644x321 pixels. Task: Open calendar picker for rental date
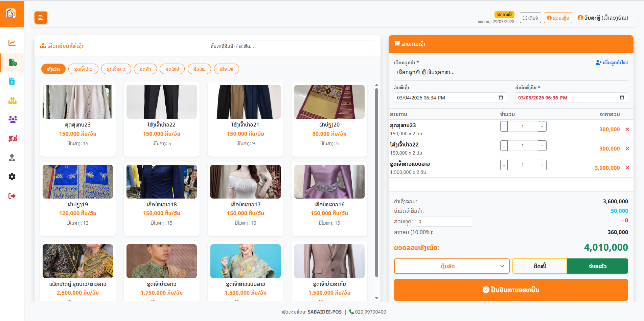pos(501,97)
